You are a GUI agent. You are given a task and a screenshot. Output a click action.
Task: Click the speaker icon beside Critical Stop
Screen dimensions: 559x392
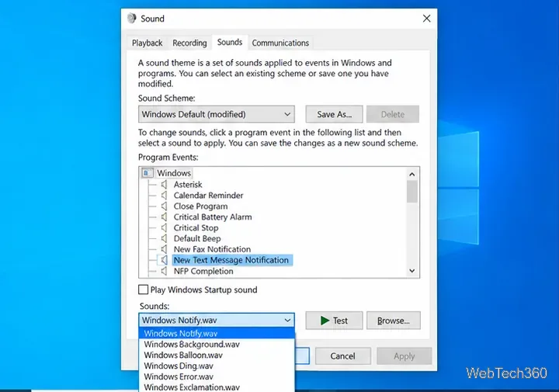click(164, 227)
